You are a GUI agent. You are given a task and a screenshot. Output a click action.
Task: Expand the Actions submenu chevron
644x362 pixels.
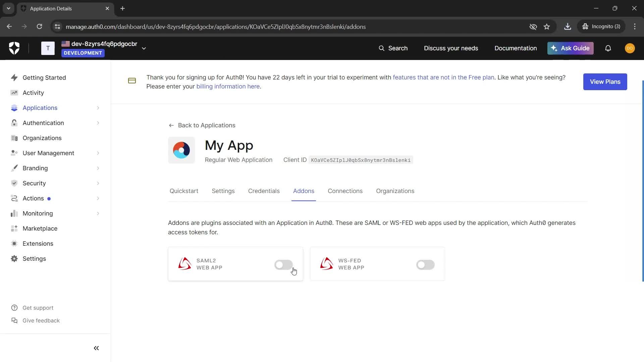click(98, 198)
